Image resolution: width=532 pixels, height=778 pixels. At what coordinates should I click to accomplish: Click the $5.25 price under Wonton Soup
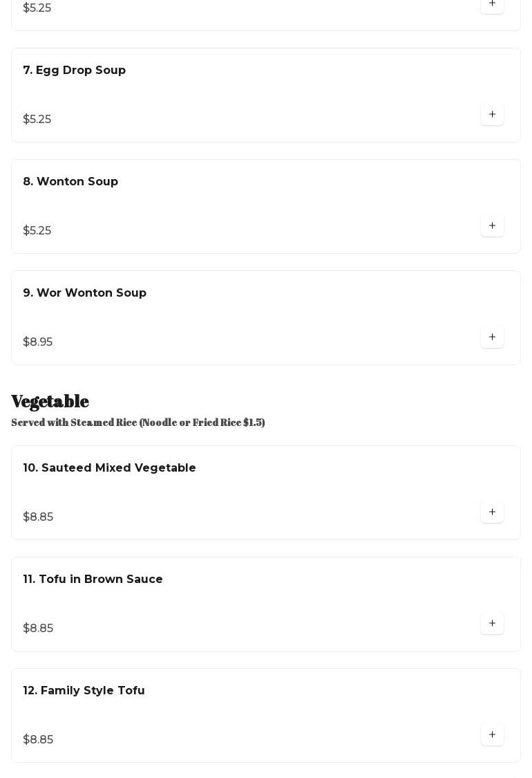tap(37, 231)
